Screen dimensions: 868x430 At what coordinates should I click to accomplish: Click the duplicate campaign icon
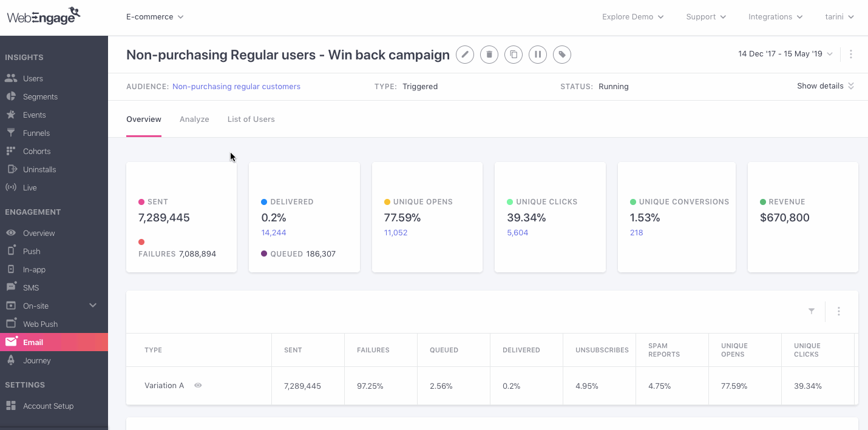point(514,55)
